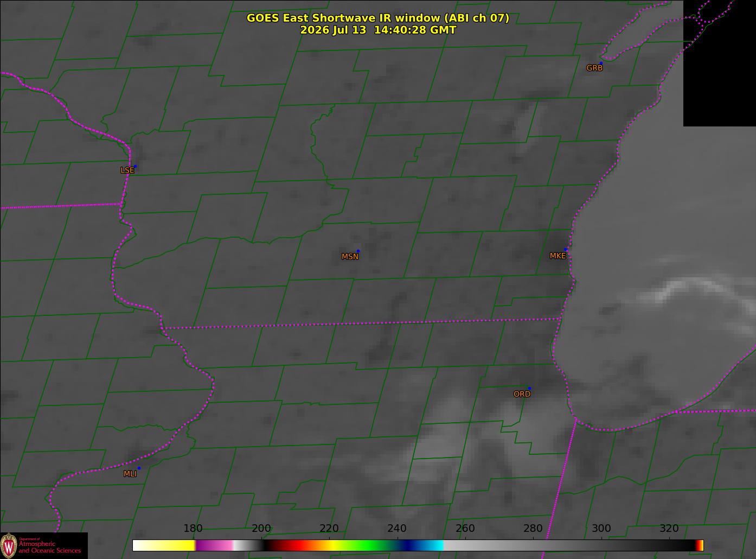Select the MLI station marker
This screenshot has height=559, width=756.
139,468
